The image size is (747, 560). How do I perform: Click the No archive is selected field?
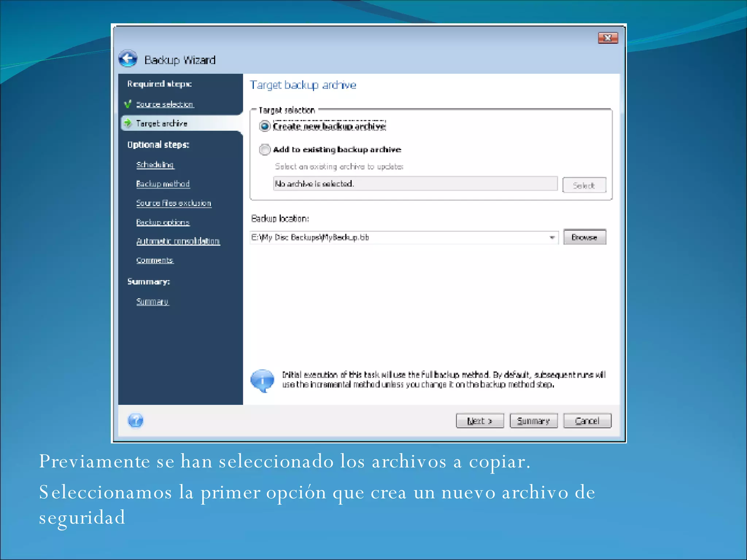[x=415, y=183]
